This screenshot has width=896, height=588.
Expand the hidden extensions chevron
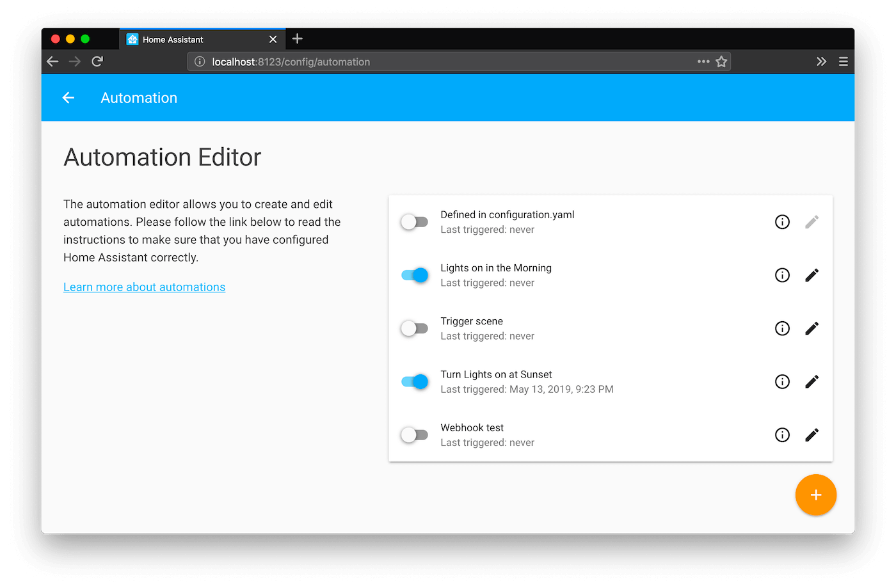click(x=821, y=61)
